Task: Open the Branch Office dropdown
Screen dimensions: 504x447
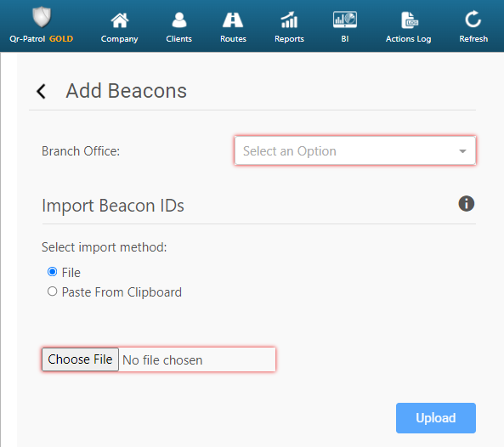Action: click(x=355, y=150)
